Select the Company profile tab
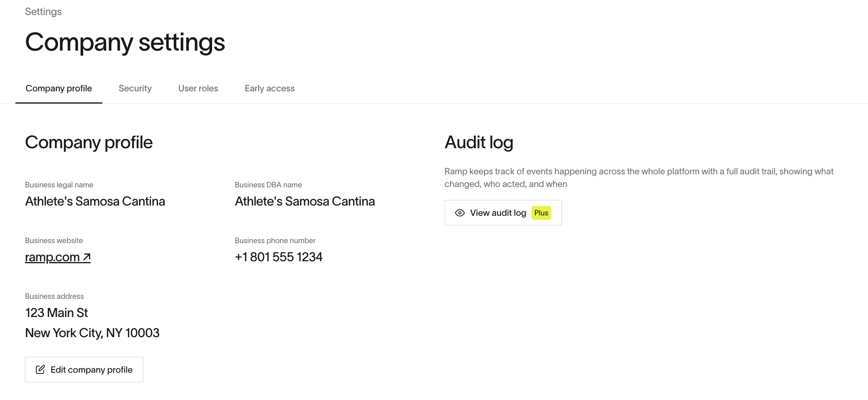The width and height of the screenshot is (868, 400). coord(59,89)
